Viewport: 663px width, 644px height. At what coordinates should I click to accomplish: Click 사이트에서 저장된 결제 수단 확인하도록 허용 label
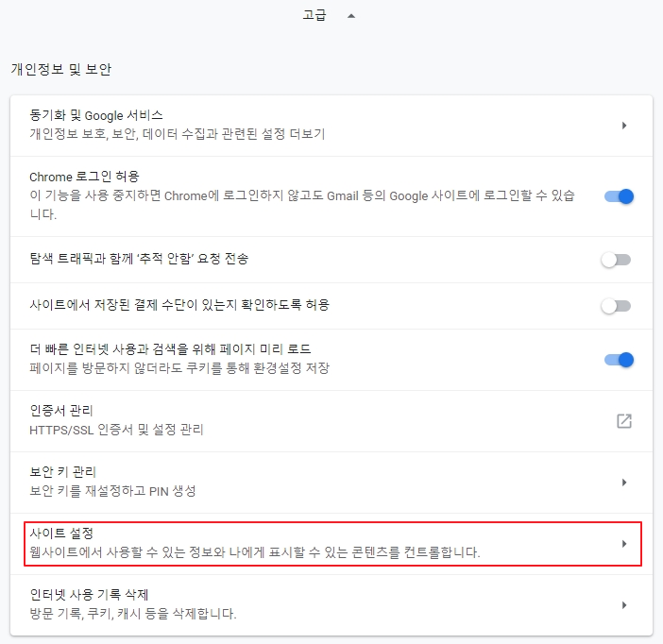pos(179,305)
